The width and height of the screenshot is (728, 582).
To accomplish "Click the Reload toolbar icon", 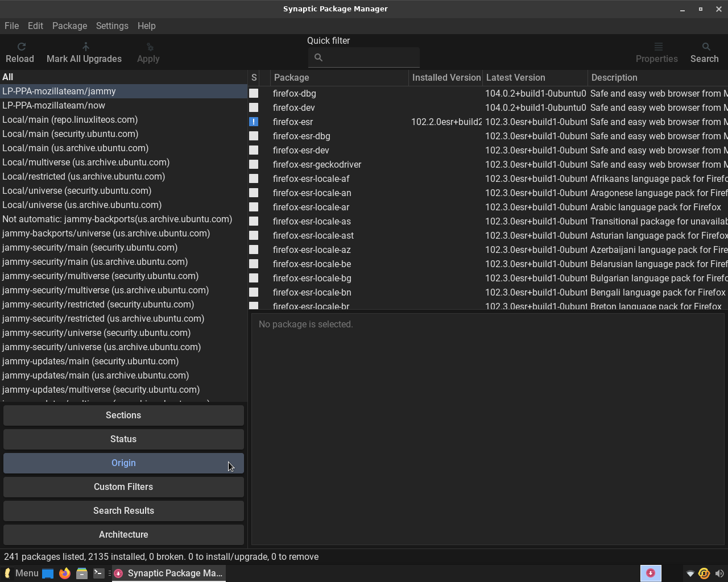I will [21, 47].
